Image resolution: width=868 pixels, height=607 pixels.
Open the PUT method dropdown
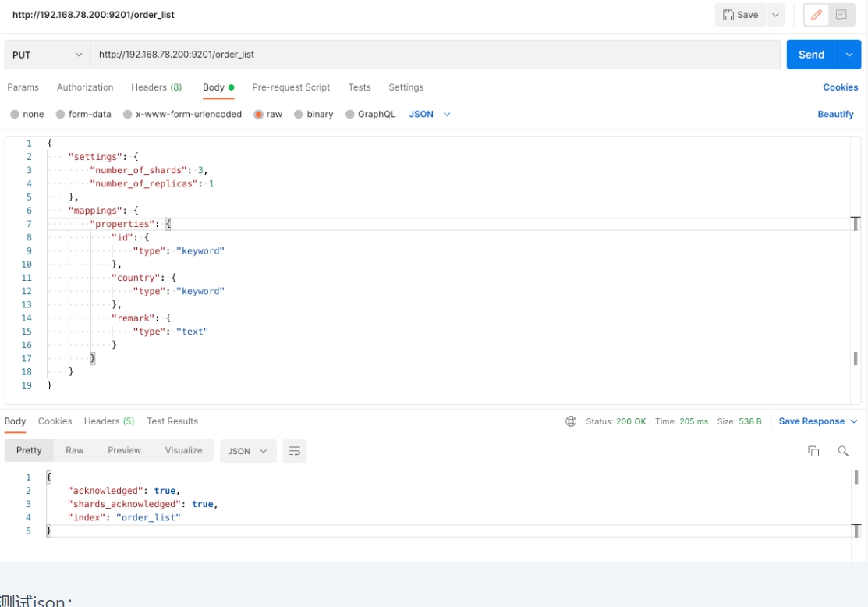(47, 55)
